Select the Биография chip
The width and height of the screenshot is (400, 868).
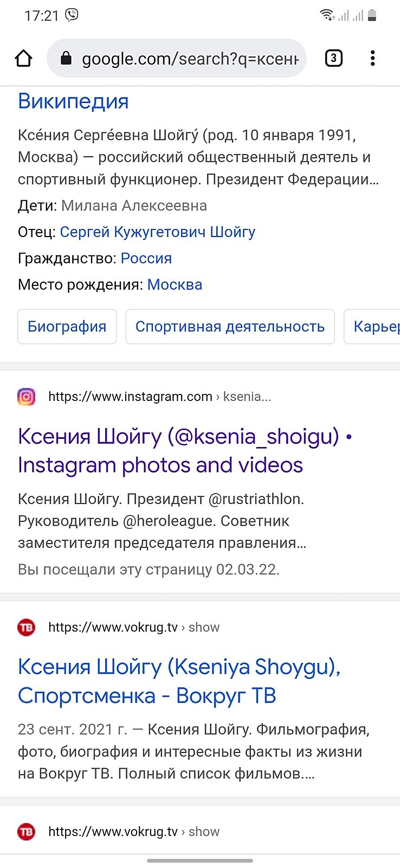(x=67, y=327)
